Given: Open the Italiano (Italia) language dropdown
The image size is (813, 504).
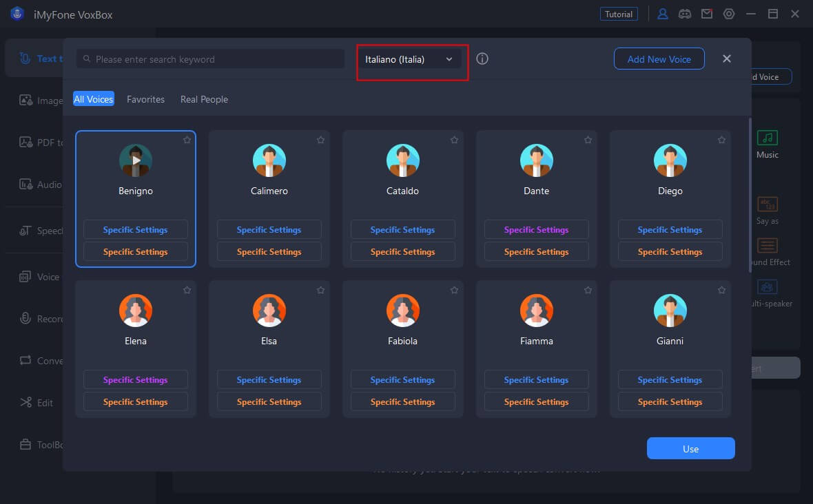Looking at the screenshot, I should [409, 59].
